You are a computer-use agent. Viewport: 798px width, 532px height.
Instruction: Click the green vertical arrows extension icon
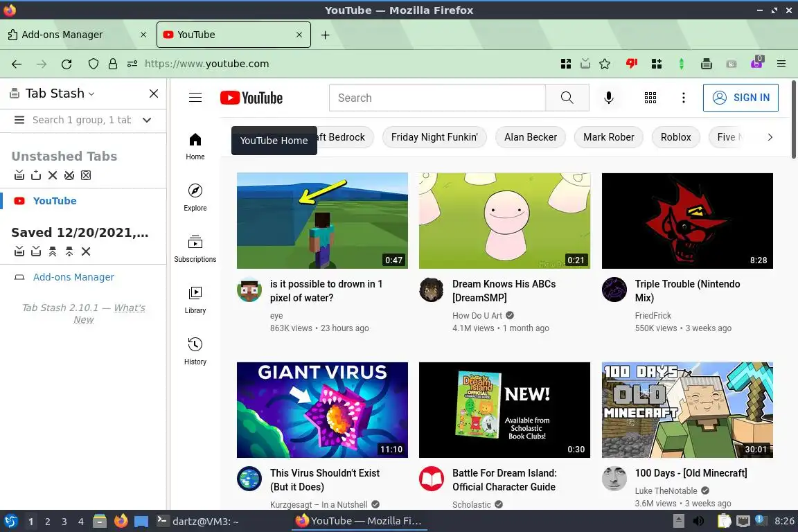point(682,64)
